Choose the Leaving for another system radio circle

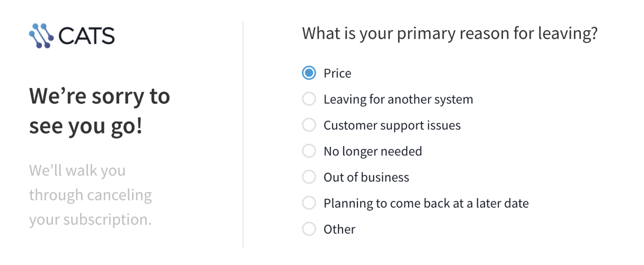tap(309, 99)
